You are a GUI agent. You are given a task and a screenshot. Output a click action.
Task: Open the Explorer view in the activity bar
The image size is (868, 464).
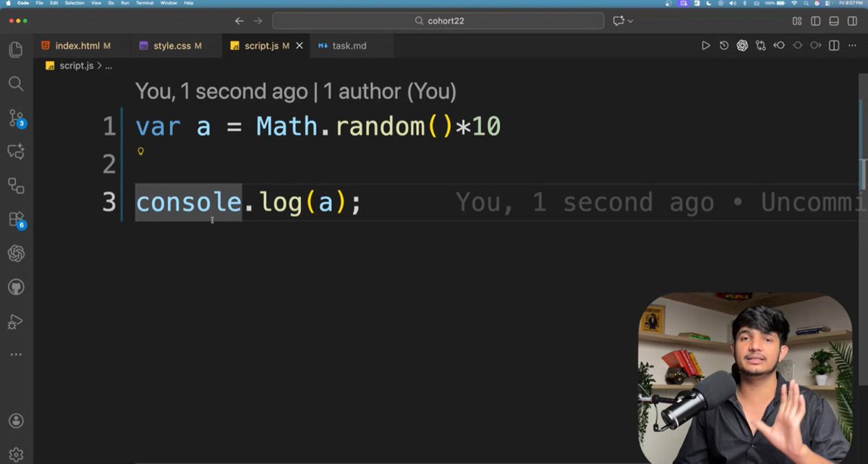pos(16,49)
